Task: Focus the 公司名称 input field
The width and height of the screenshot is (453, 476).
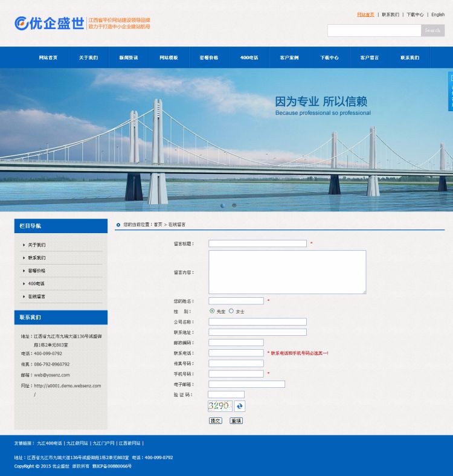Action: coord(257,322)
